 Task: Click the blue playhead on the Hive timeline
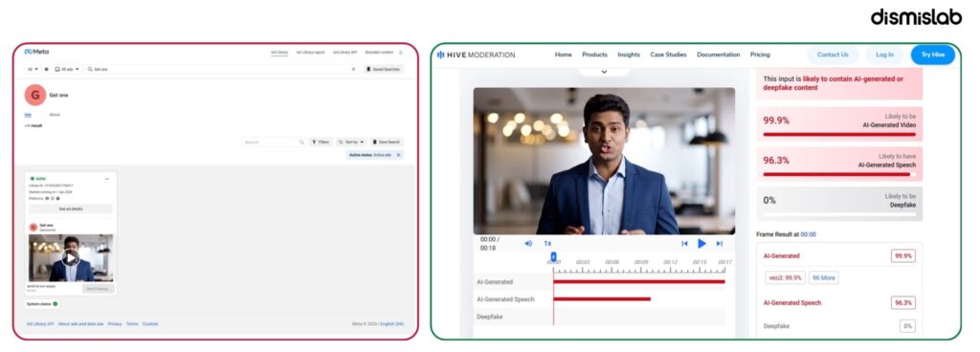pyautogui.click(x=553, y=256)
